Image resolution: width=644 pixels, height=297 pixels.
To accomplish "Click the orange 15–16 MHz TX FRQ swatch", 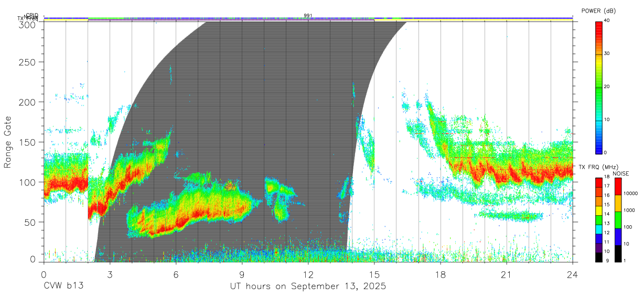I will 598,201.
